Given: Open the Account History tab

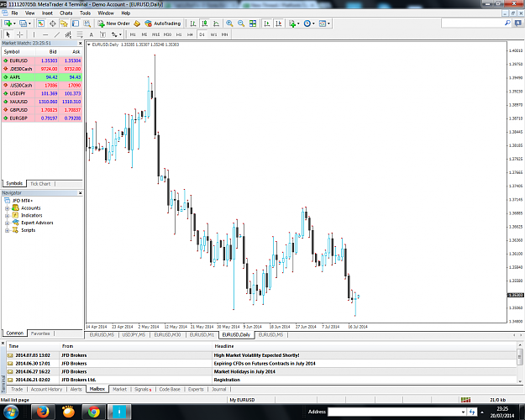Looking at the screenshot, I should pyautogui.click(x=46, y=389).
